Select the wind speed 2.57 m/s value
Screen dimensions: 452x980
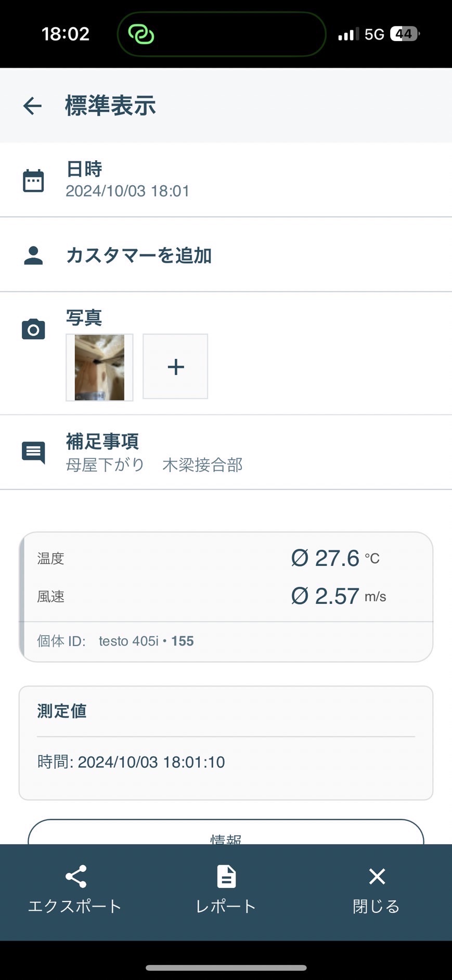338,596
